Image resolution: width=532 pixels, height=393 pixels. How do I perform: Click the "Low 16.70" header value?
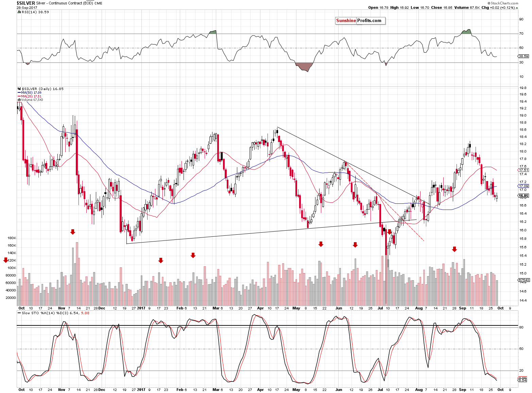coord(420,7)
